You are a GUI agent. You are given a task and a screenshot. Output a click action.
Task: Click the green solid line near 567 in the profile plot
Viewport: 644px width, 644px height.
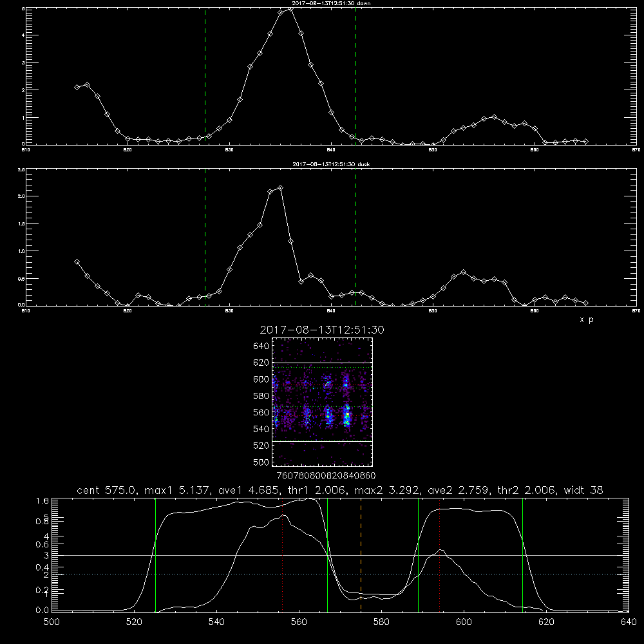click(327, 554)
